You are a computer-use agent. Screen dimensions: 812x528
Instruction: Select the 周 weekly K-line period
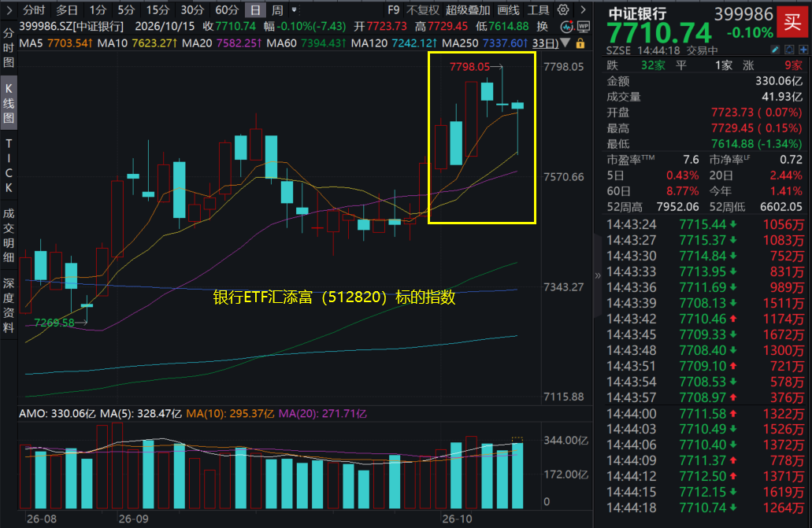277,9
